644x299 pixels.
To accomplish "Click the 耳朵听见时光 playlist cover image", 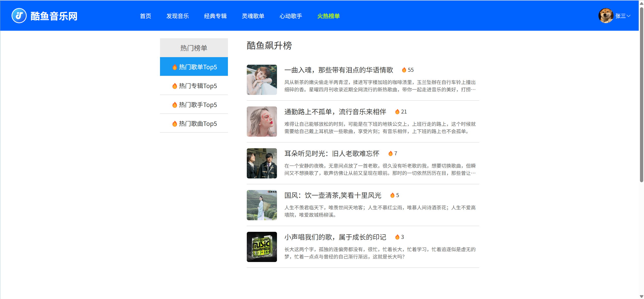I will tap(262, 163).
